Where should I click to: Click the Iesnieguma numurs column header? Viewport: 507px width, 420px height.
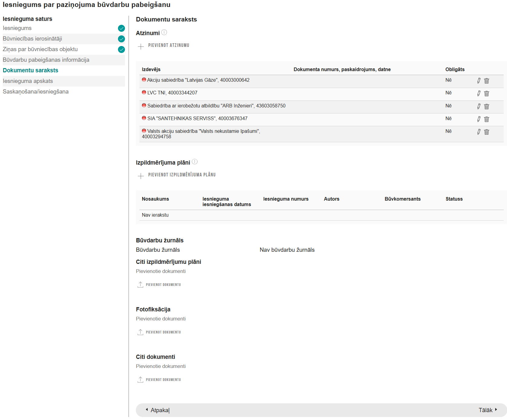[x=286, y=199]
